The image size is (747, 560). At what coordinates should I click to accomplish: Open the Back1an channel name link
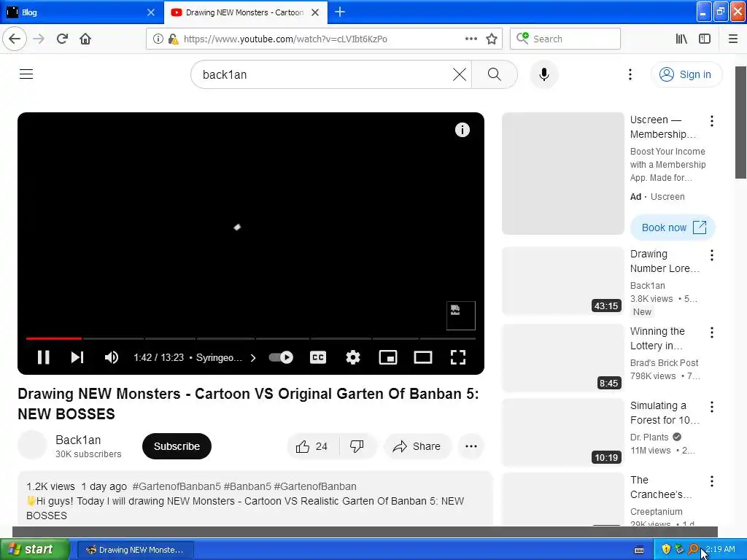[x=78, y=440]
